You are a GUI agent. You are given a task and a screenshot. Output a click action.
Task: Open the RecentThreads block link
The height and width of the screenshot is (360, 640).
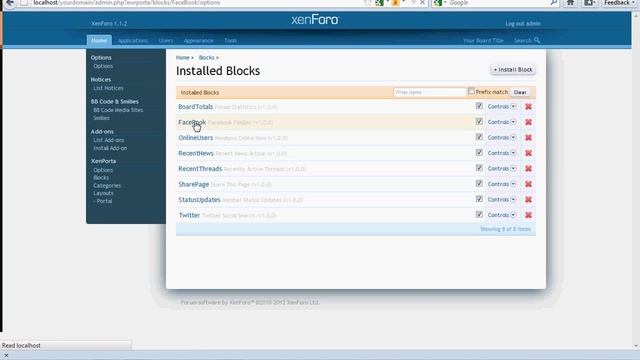(200, 169)
